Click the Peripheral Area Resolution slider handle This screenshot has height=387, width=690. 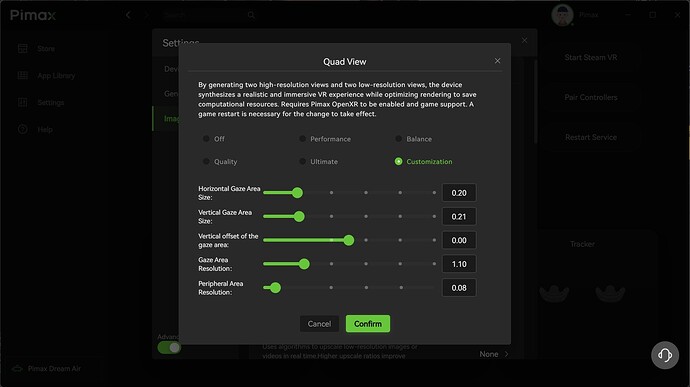[x=275, y=287]
